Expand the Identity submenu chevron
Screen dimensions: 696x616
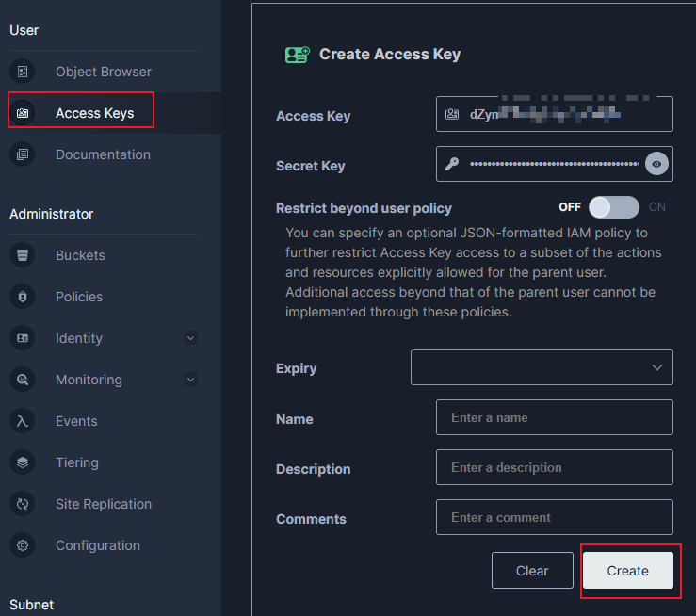click(190, 338)
